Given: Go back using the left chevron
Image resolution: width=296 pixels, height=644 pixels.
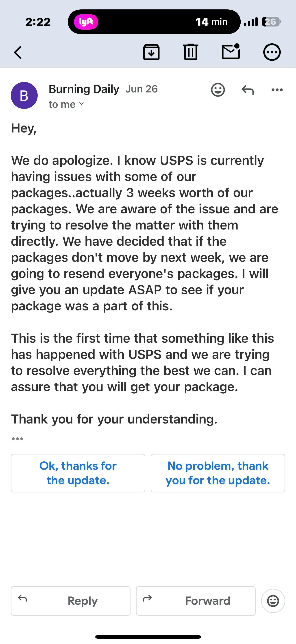Looking at the screenshot, I should (x=18, y=52).
